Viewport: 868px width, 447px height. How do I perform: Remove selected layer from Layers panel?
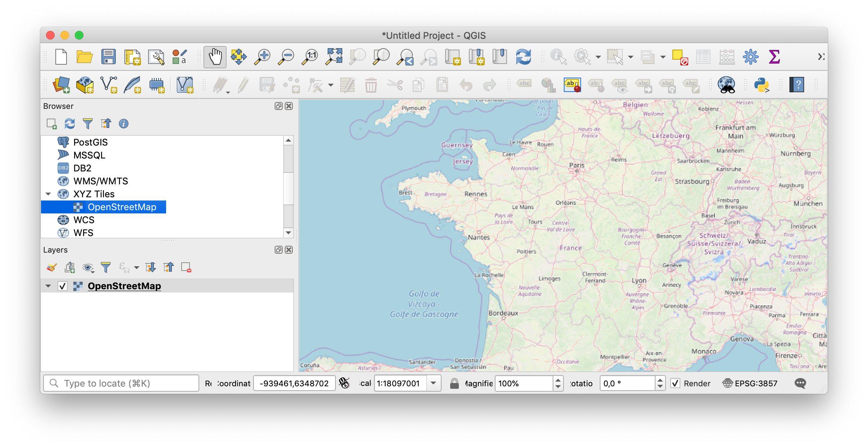point(186,267)
